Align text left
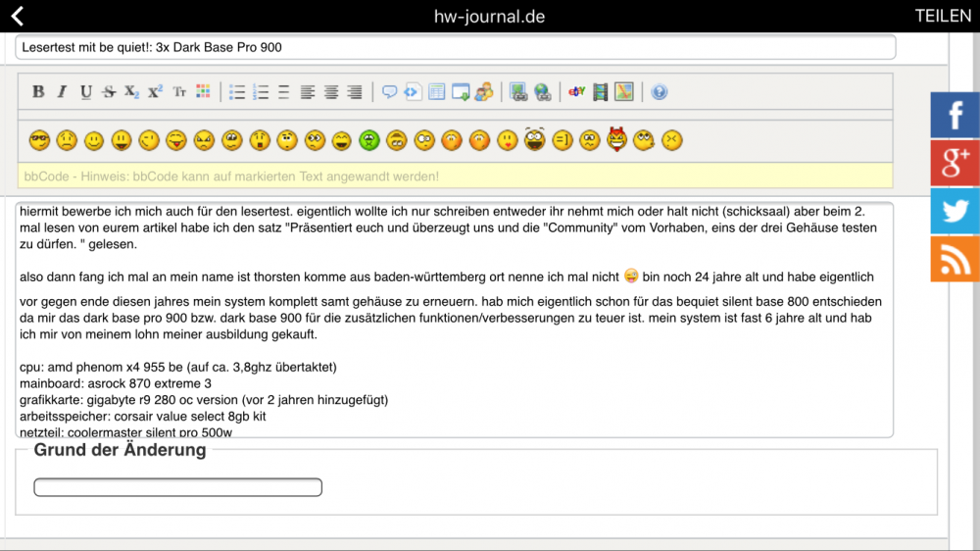Viewport: 980px width, 551px height. 308,92
